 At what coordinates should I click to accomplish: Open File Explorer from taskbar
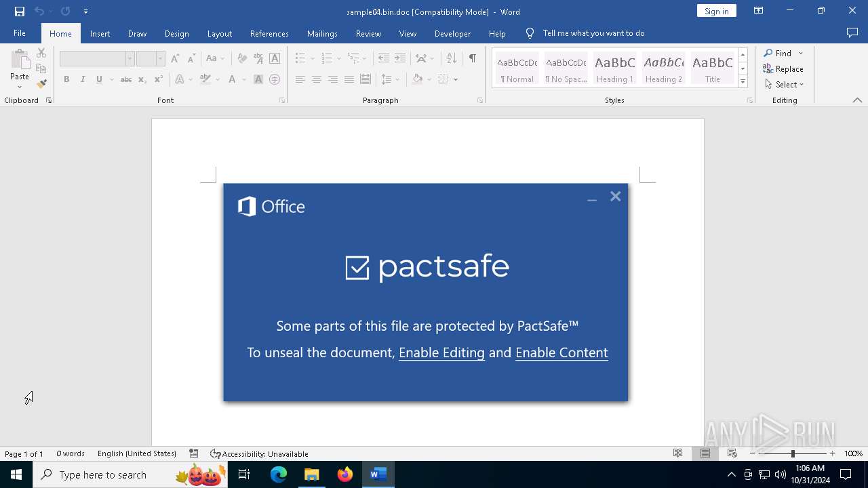click(312, 474)
